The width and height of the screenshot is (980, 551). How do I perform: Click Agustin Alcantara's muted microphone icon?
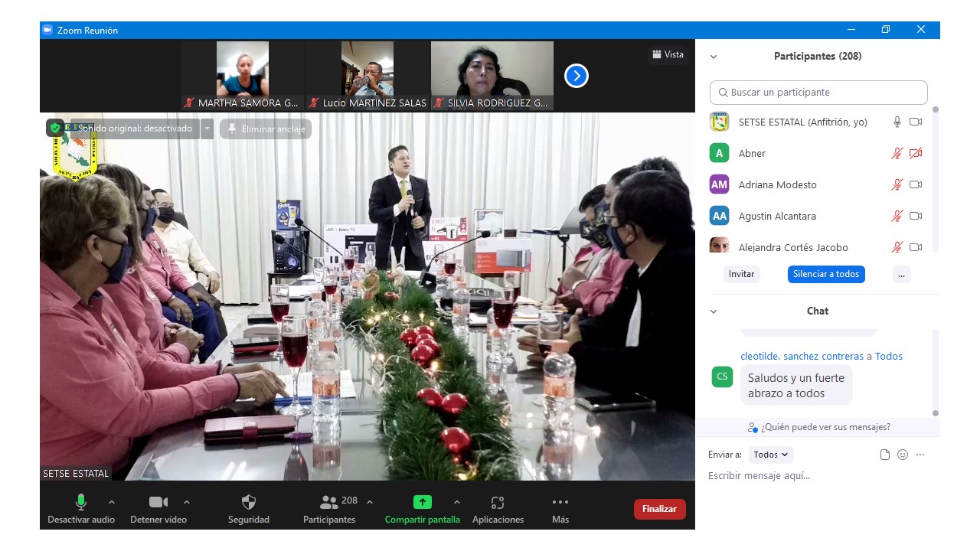pos(897,216)
